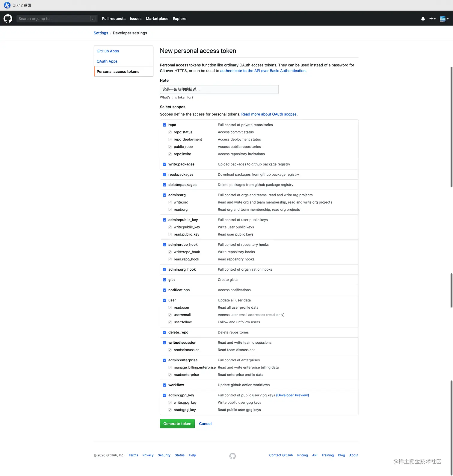The width and height of the screenshot is (453, 476).
Task: Focus the Search or jump to field
Action: pos(57,19)
